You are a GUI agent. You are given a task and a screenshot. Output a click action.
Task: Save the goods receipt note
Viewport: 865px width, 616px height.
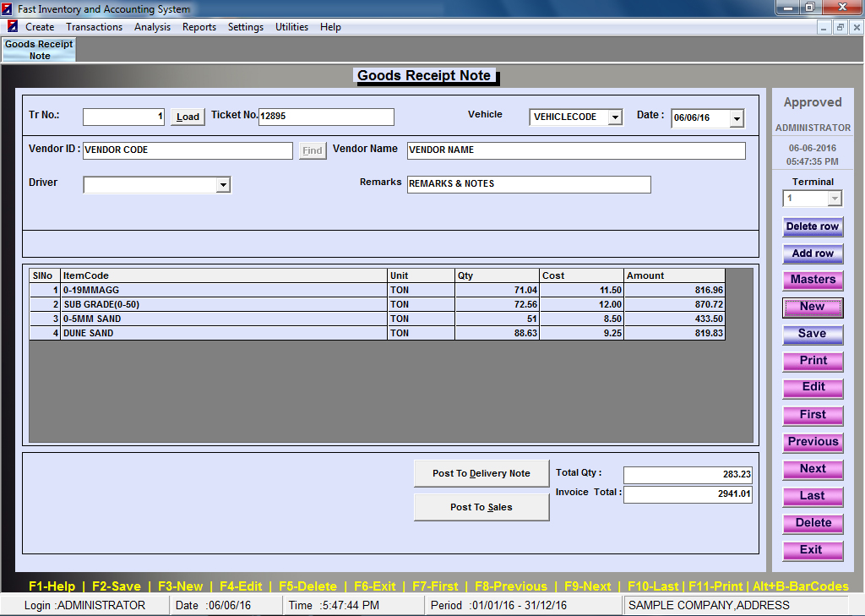tap(812, 334)
